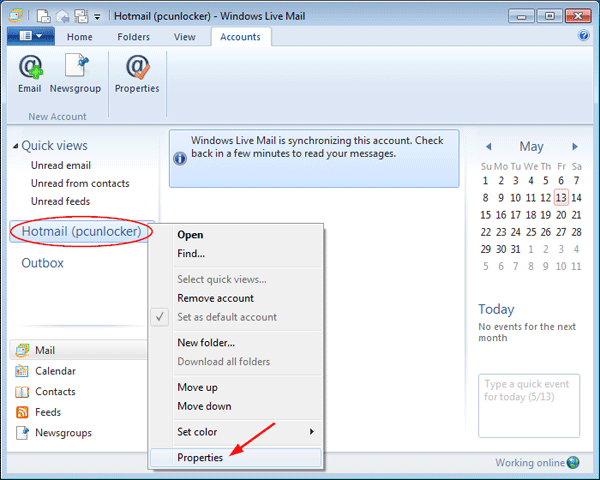Image resolution: width=600 pixels, height=480 pixels.
Task: Click the Working online globe icon
Action: click(x=573, y=463)
